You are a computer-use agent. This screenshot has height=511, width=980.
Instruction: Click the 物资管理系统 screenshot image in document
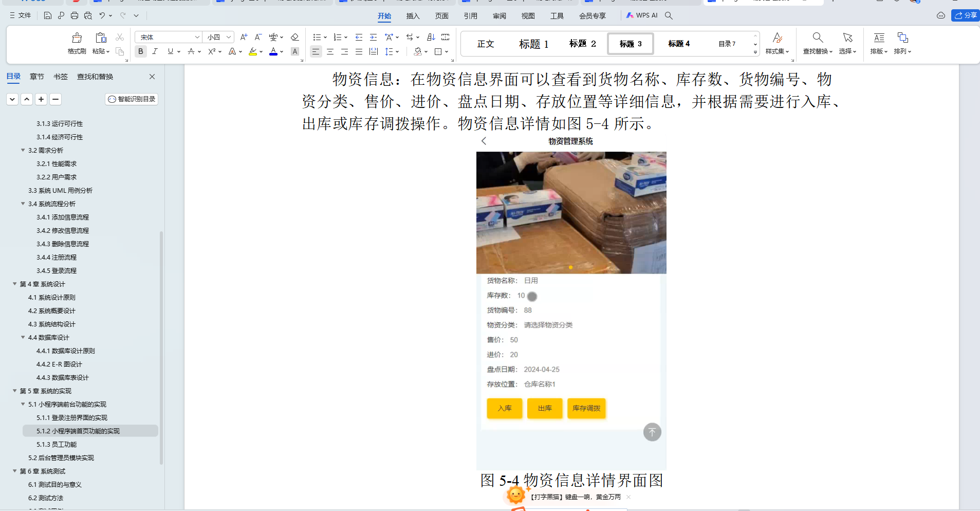click(571, 302)
